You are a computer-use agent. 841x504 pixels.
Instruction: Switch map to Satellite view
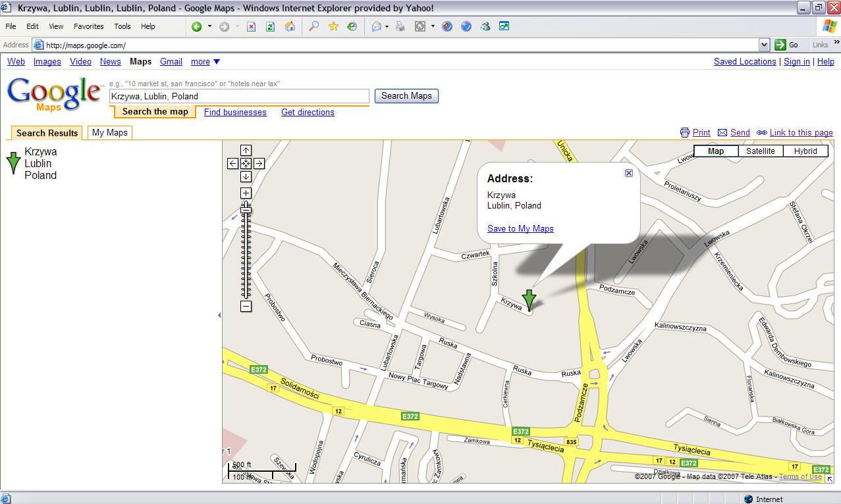point(760,151)
